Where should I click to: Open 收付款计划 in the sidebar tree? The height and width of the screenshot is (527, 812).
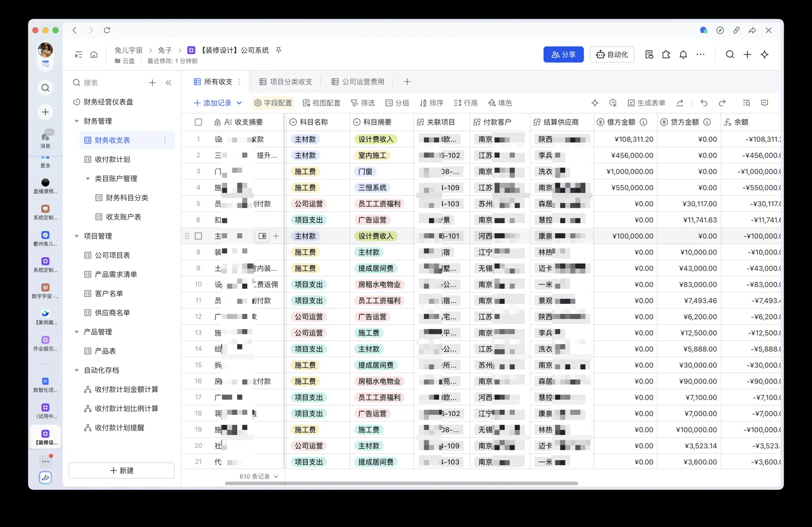coord(127,159)
